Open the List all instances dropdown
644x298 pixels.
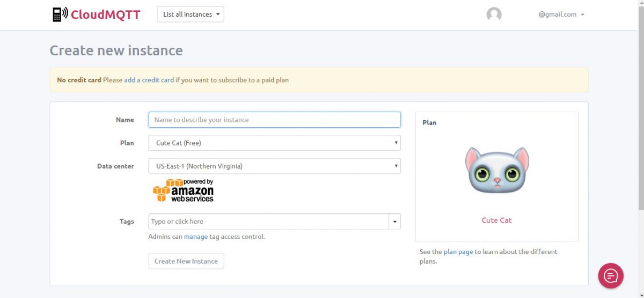point(191,14)
